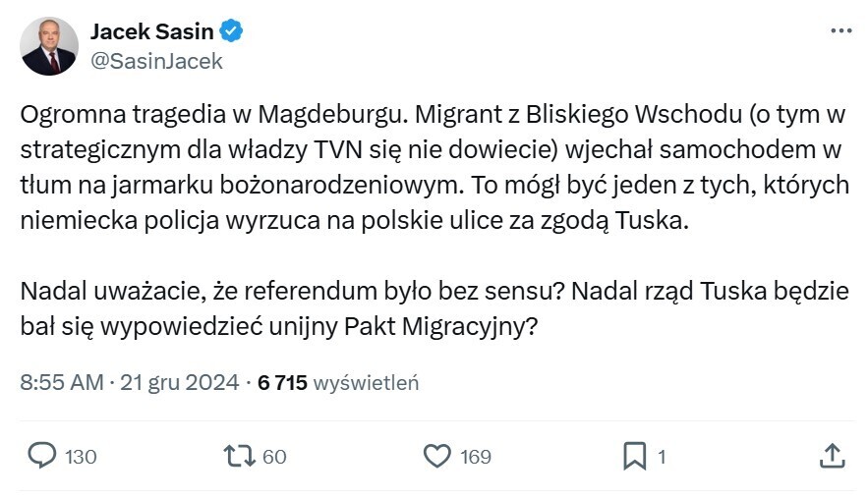Like the tweet with the heart icon
The width and height of the screenshot is (868, 498).
[435, 456]
